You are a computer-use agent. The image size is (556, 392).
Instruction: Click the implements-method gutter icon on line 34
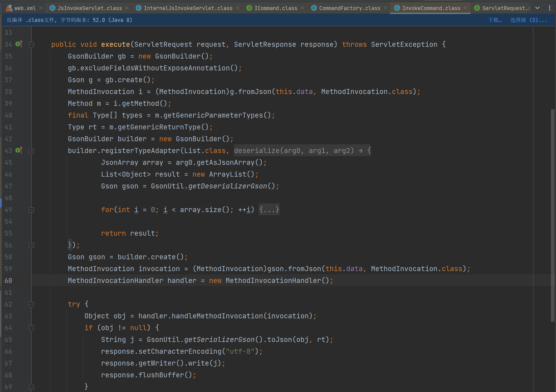point(19,44)
